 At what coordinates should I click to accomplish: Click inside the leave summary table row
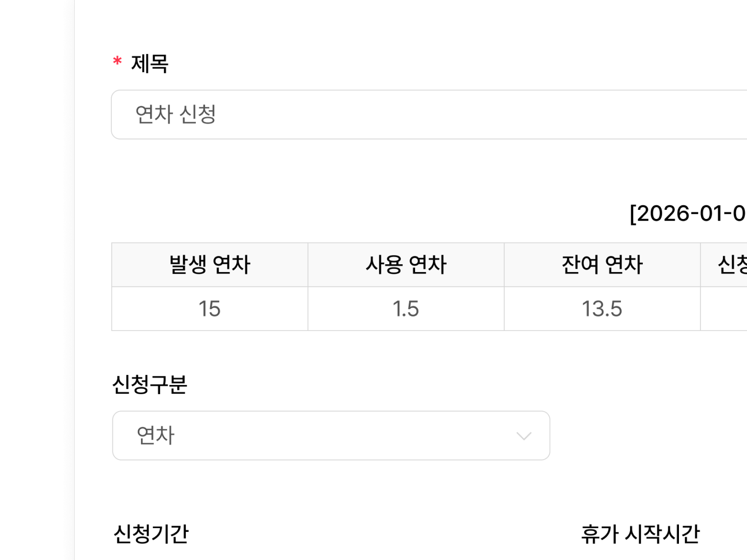(405, 307)
